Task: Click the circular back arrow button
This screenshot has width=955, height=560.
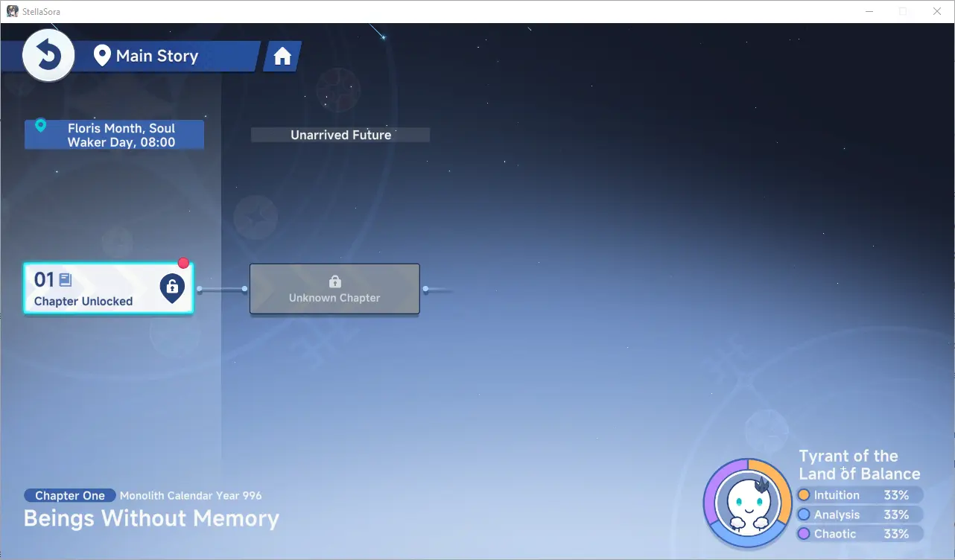Action: coord(48,55)
